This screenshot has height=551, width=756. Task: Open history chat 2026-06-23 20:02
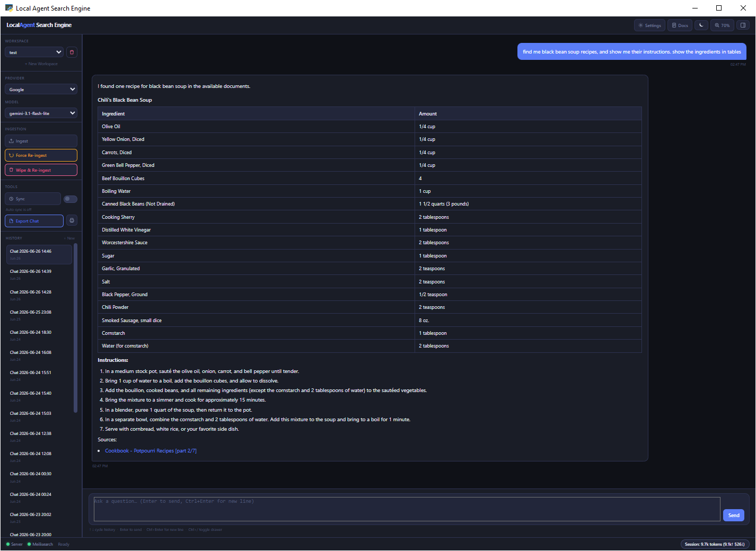click(39, 518)
